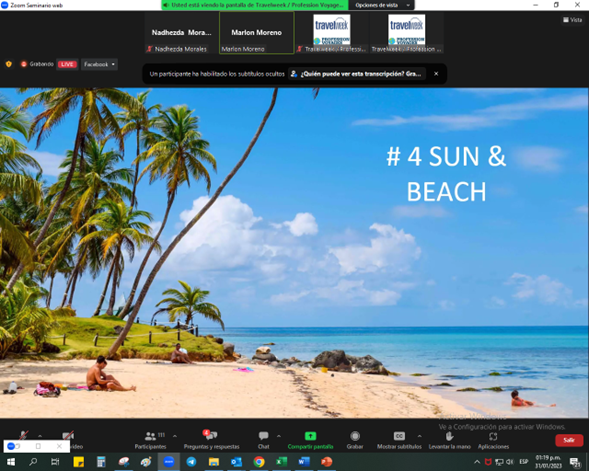
Task: Open Telegram from taskbar
Action: pyautogui.click(x=191, y=462)
